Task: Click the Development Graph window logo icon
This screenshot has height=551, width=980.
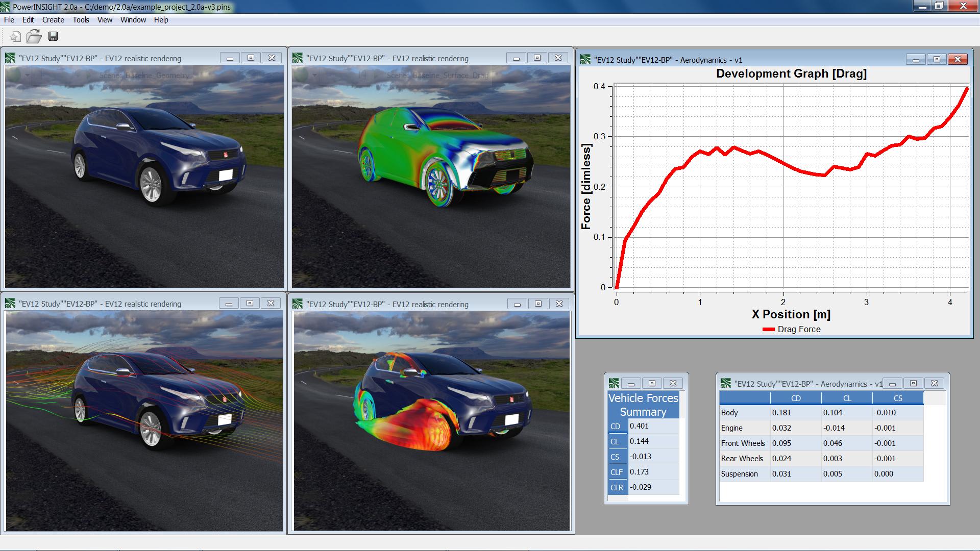Action: [x=585, y=60]
